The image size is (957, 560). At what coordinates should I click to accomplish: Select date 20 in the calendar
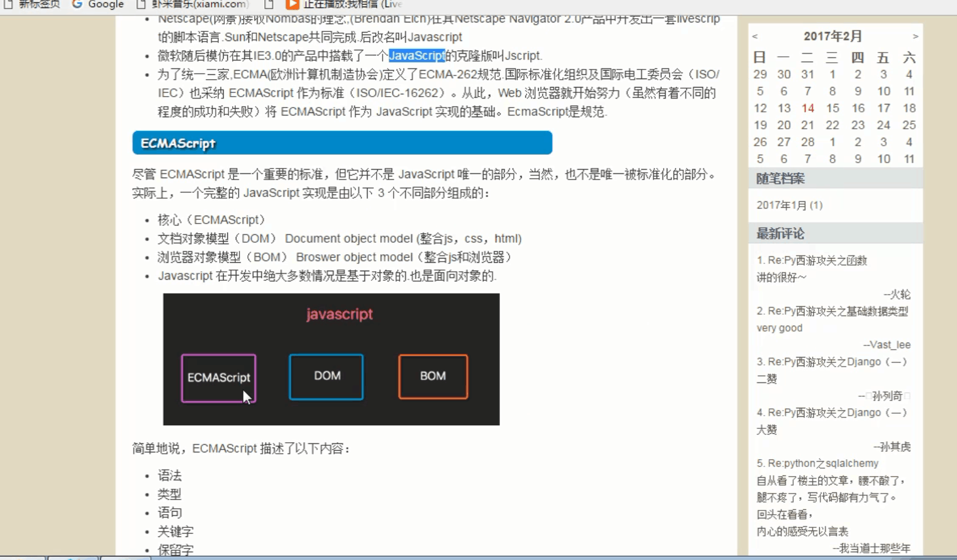[784, 125]
